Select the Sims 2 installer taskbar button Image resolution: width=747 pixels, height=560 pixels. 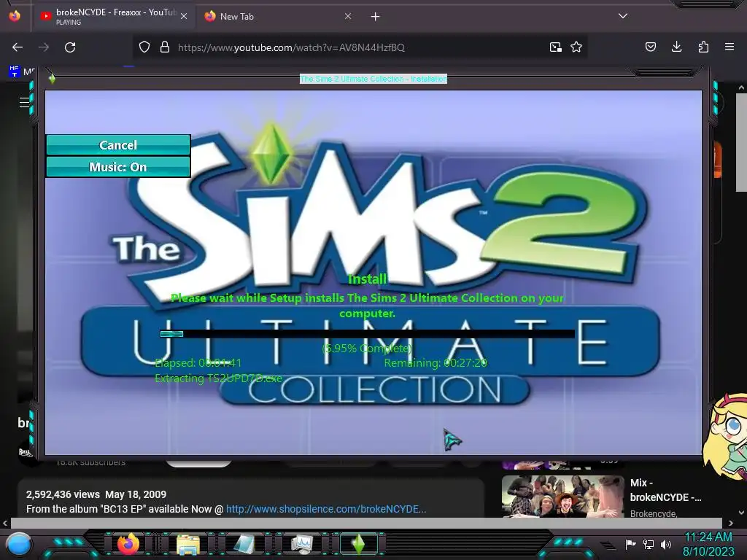pos(359,544)
